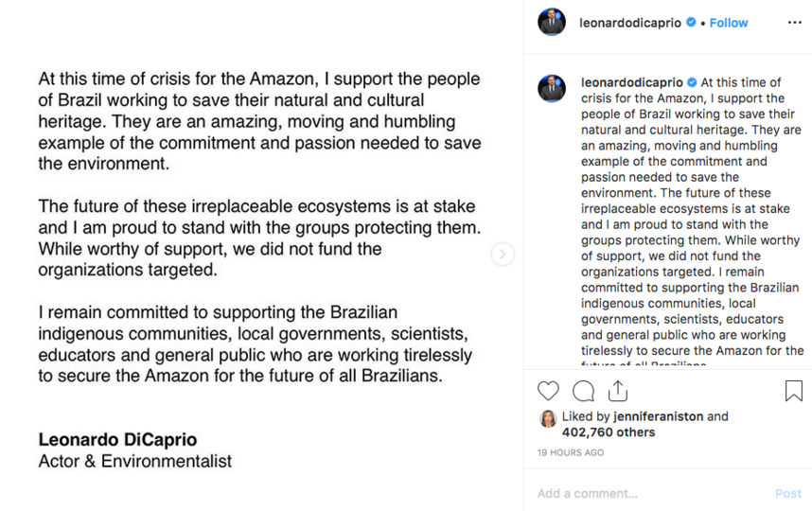Screen dimensions: 812x511
Task: Open the 19 hours ago timestamp
Action: tap(570, 452)
